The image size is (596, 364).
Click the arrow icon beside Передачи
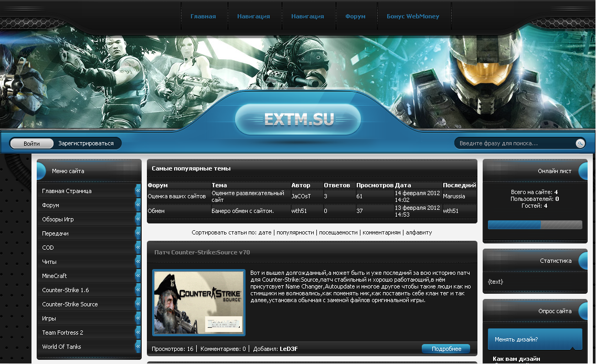pyautogui.click(x=138, y=233)
